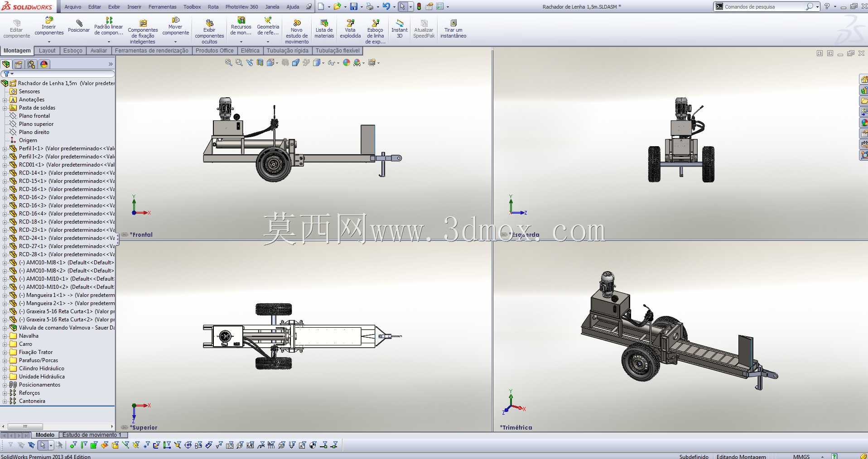Expand the Carro folder

point(5,344)
